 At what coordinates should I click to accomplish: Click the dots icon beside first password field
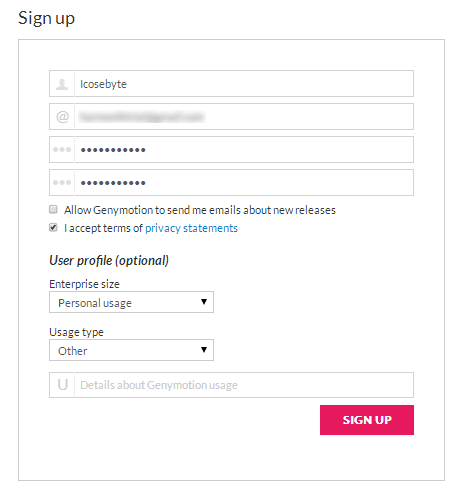click(62, 150)
